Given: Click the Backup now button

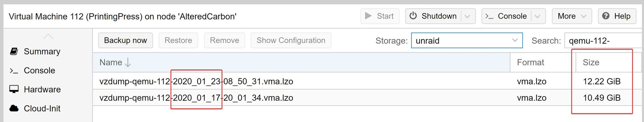Looking at the screenshot, I should pyautogui.click(x=125, y=40).
